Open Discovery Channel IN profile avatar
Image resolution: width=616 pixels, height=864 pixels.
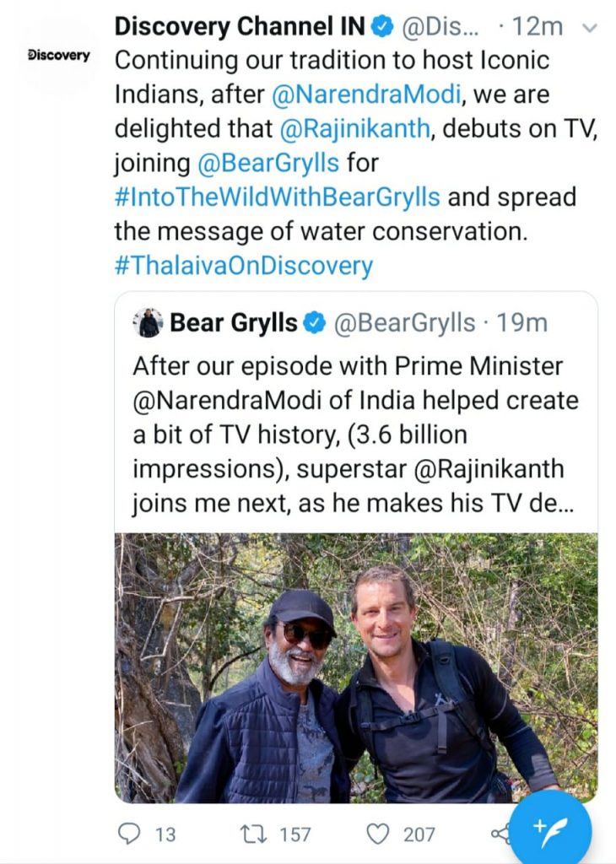coord(59,55)
